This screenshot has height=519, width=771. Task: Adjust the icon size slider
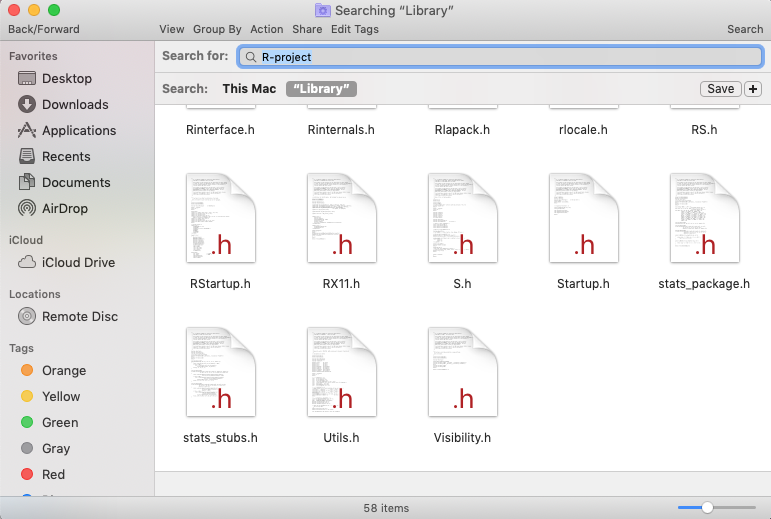[x=707, y=508]
